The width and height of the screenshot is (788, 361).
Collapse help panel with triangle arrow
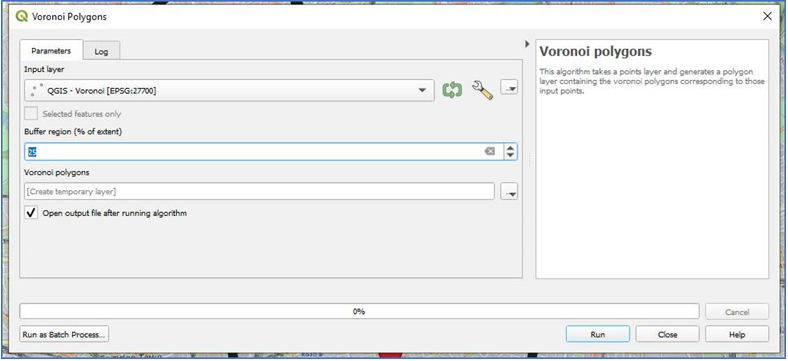[x=527, y=44]
